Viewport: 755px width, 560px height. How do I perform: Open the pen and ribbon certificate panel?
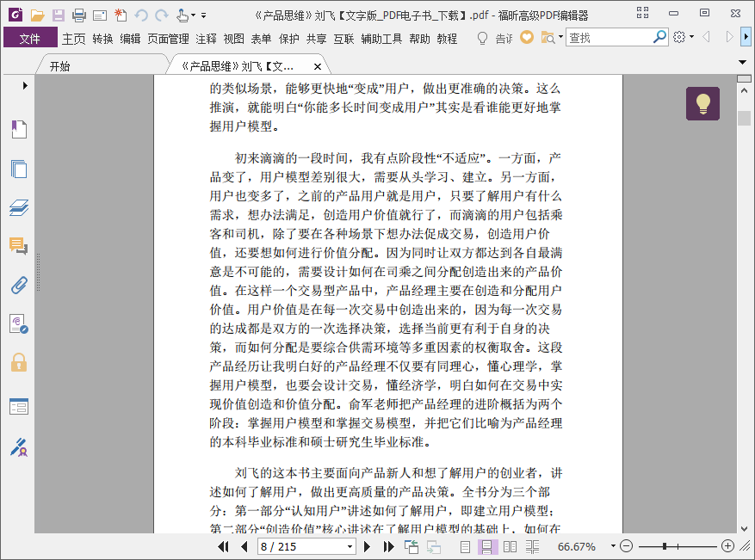pyautogui.click(x=19, y=447)
